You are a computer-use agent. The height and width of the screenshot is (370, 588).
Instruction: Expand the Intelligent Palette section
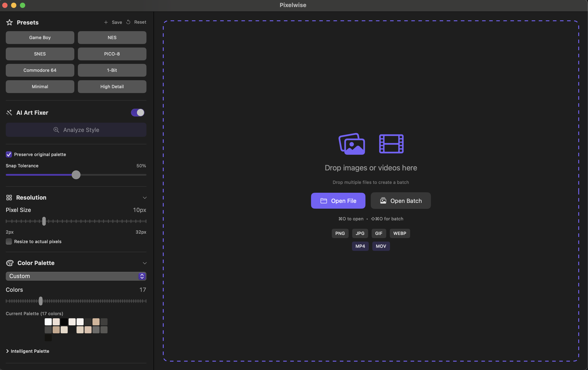click(x=28, y=351)
